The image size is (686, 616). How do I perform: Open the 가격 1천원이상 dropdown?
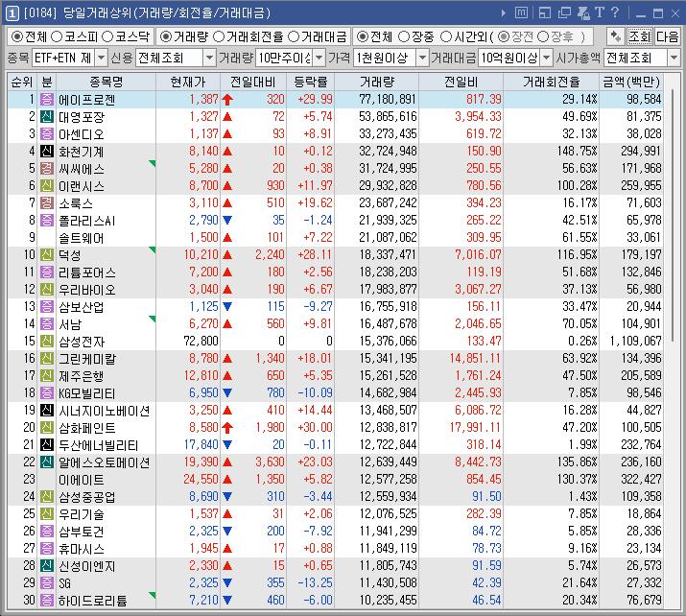[422, 58]
